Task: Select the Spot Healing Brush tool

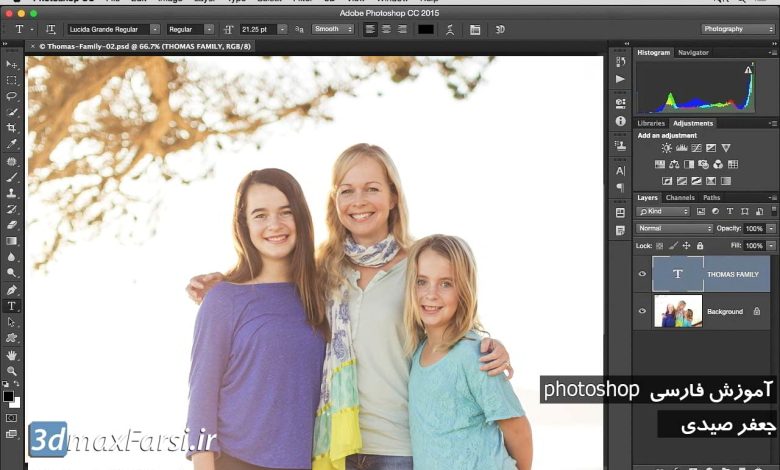Action: click(x=11, y=161)
